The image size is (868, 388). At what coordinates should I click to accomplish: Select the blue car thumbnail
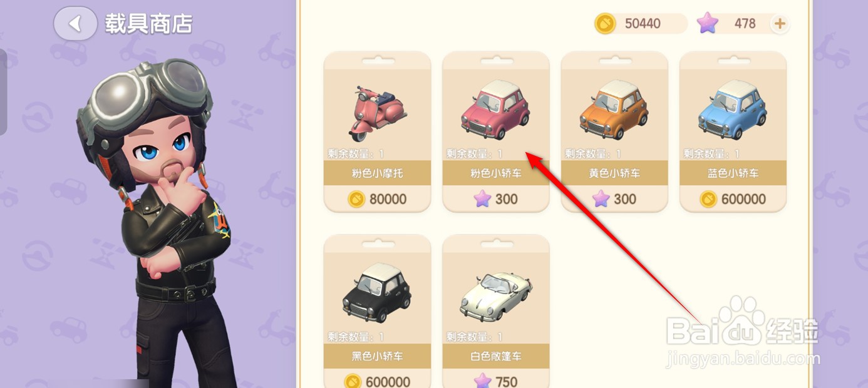tap(733, 110)
